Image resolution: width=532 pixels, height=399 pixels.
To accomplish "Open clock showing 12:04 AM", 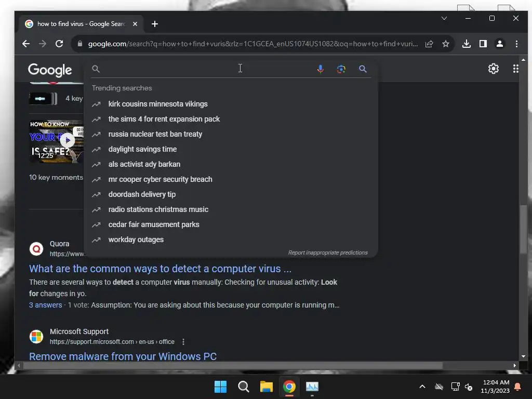I will pos(495,387).
